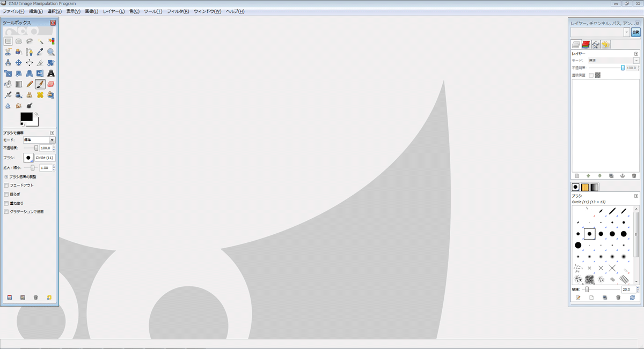Select the Text tool letter A

[51, 73]
